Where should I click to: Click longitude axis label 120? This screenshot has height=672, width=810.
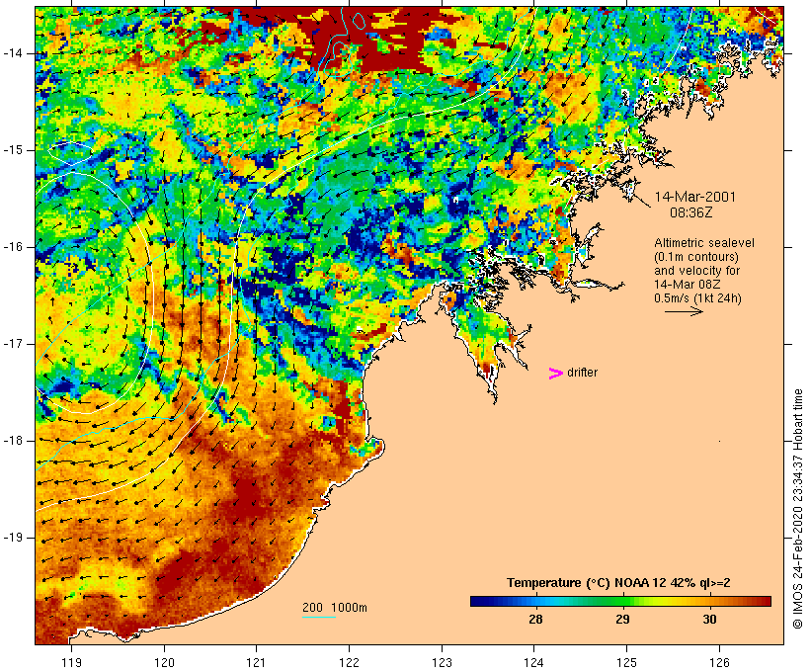164,662
